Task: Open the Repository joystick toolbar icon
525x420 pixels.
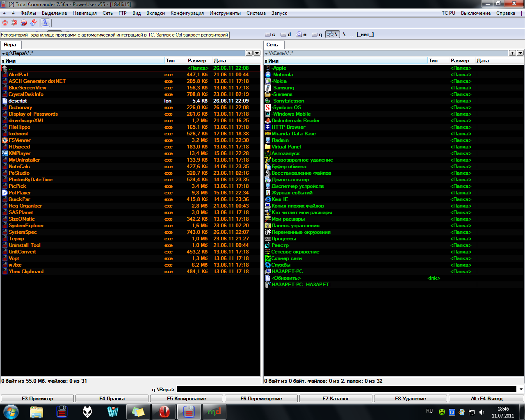Action: [45, 23]
